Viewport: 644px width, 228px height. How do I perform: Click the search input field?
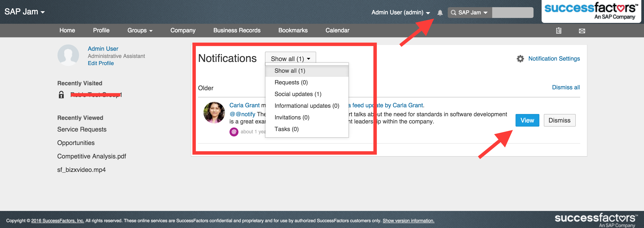512,13
